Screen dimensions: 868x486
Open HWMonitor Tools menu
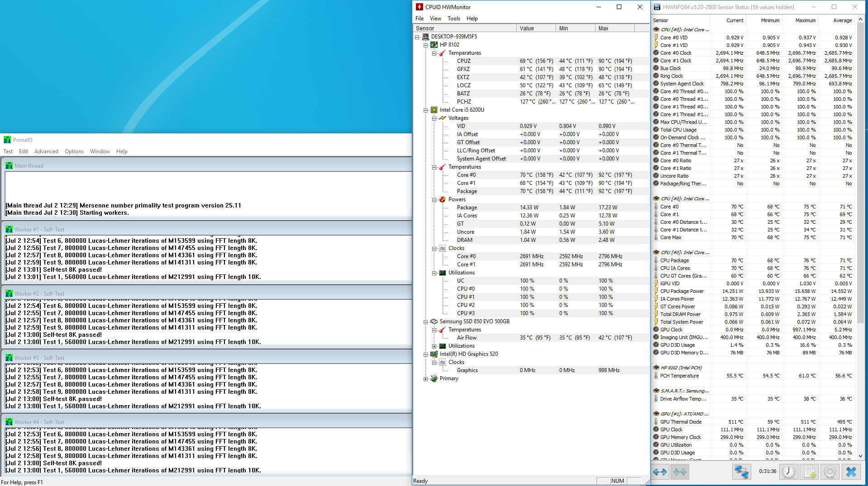[454, 19]
